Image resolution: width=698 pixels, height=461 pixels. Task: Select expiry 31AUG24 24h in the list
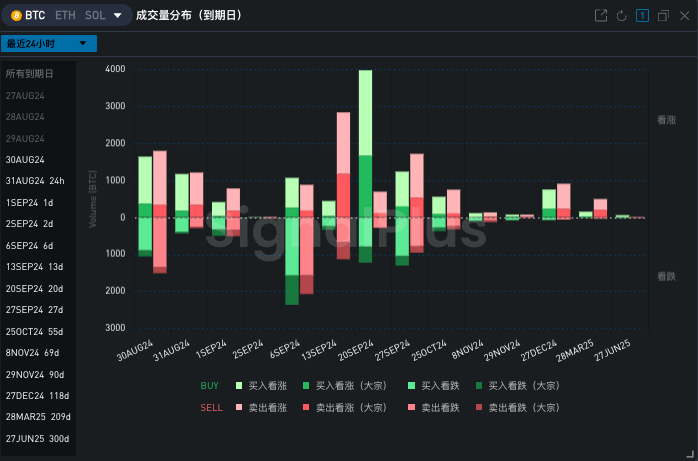34,181
